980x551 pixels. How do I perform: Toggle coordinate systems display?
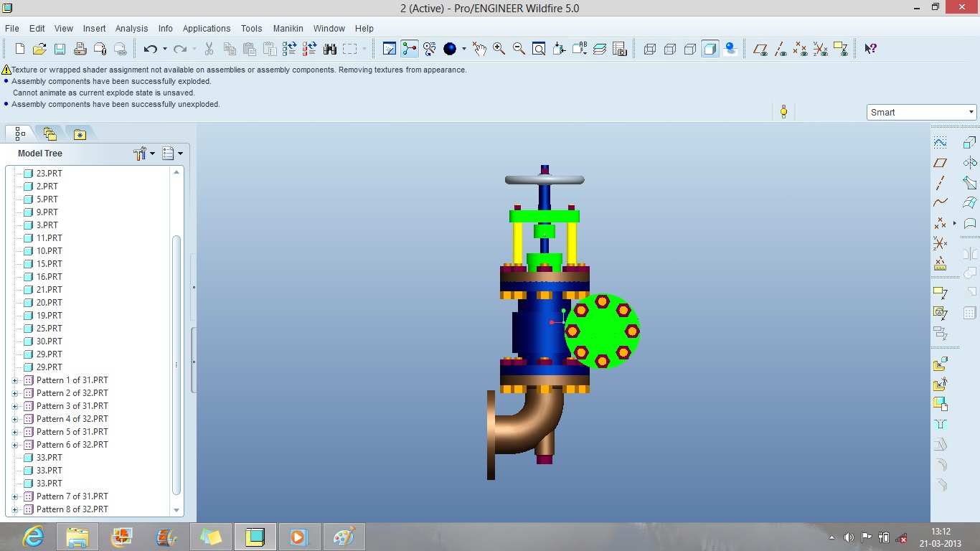pos(821,49)
